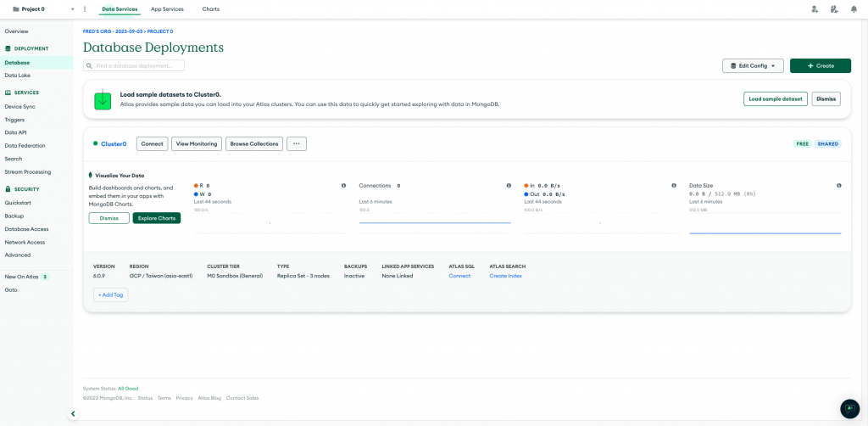Open Triggers in the sidebar
This screenshot has height=426, width=868.
pos(14,120)
